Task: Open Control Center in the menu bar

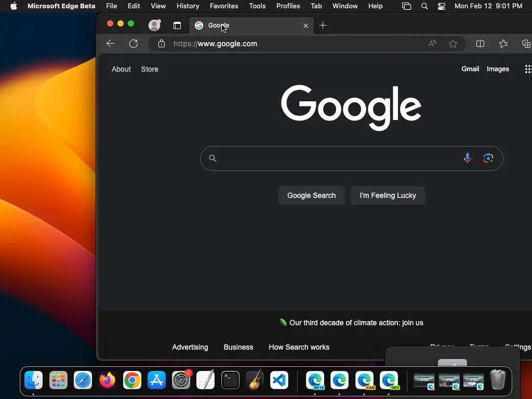Action: (x=442, y=6)
